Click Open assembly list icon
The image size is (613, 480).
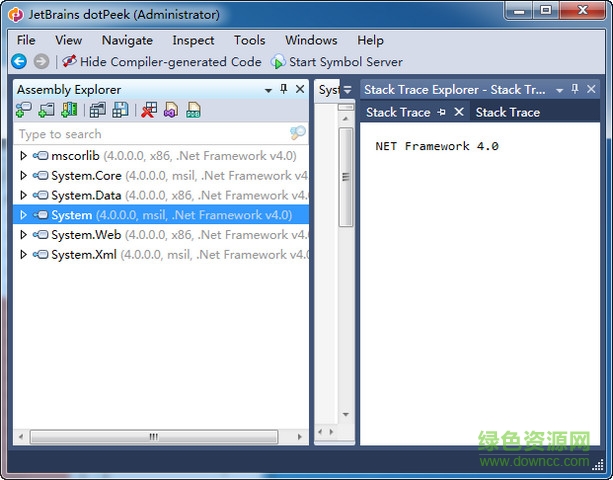pyautogui.click(x=97, y=110)
